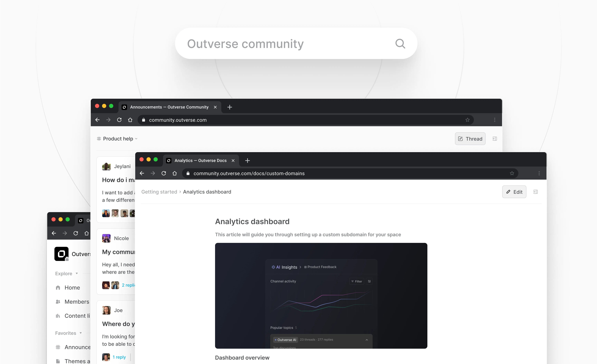
Task: Close the Analytics — Outverse Docs tab
Action: point(233,160)
